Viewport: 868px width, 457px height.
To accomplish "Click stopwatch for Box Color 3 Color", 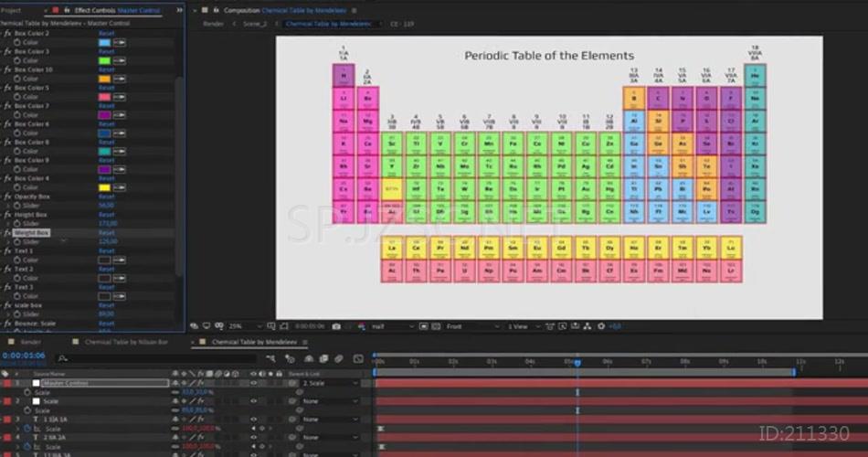I will click(x=16, y=60).
